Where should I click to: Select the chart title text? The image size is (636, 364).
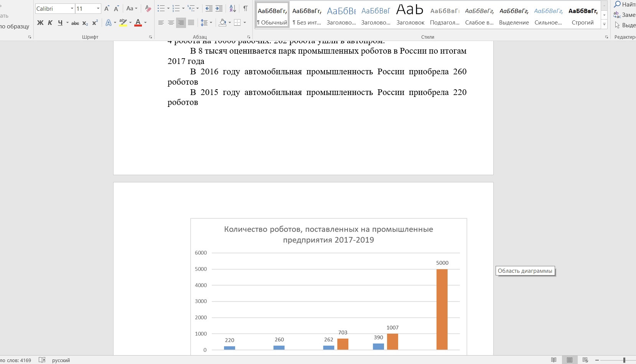coord(328,234)
